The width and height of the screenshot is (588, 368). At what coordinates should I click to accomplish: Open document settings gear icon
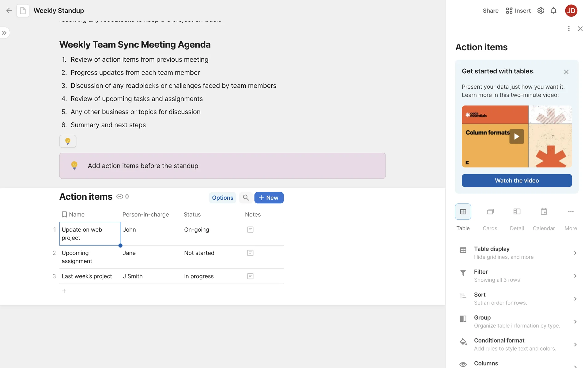(541, 11)
